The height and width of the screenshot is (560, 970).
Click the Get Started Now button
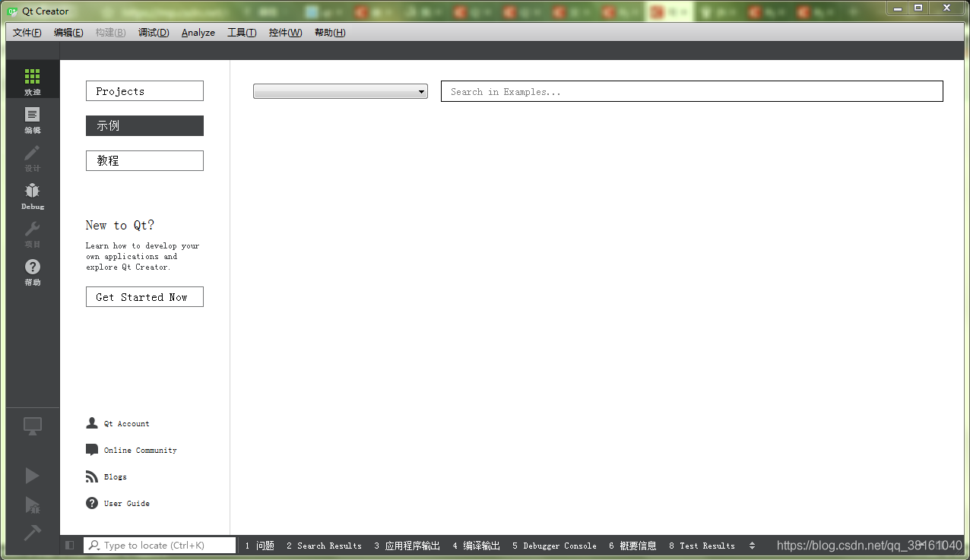(x=144, y=296)
